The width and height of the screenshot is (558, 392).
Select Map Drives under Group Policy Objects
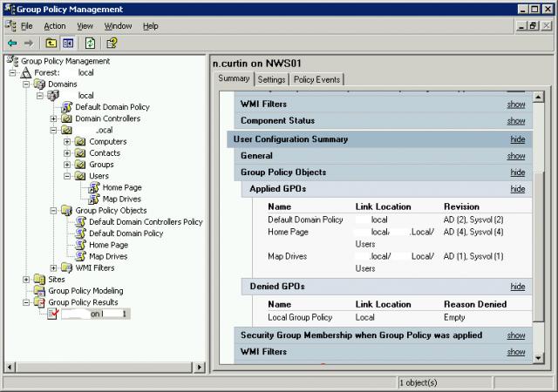tap(108, 256)
